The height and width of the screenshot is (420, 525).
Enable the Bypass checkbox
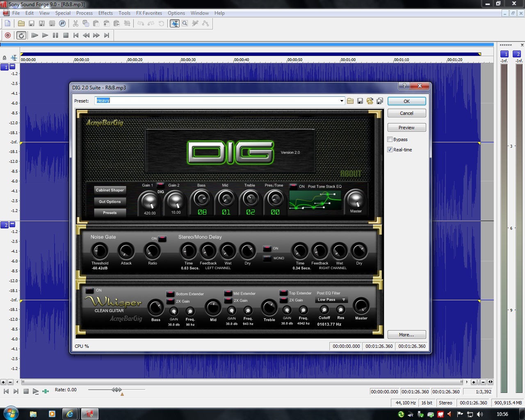point(390,139)
